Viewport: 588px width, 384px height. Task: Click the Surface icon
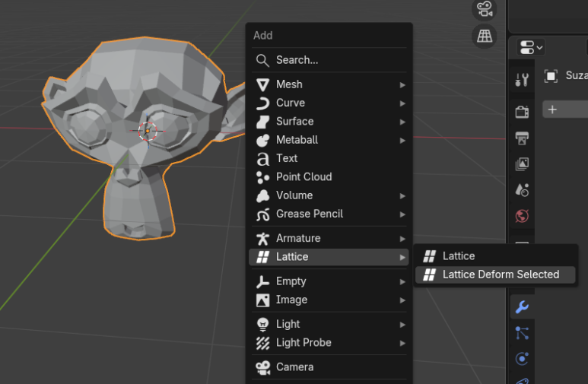[262, 122]
